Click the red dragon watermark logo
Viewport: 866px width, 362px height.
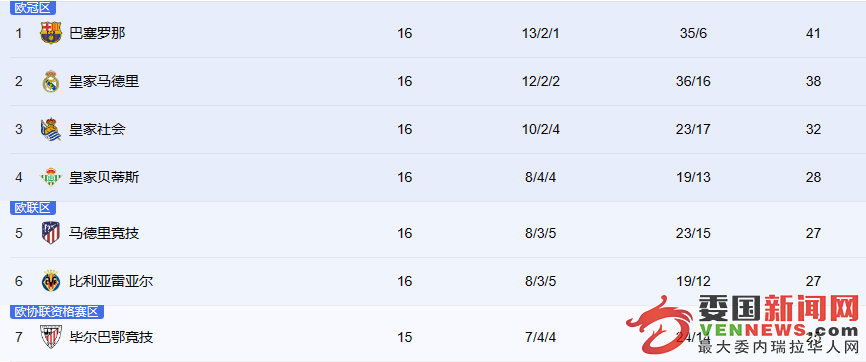[659, 325]
